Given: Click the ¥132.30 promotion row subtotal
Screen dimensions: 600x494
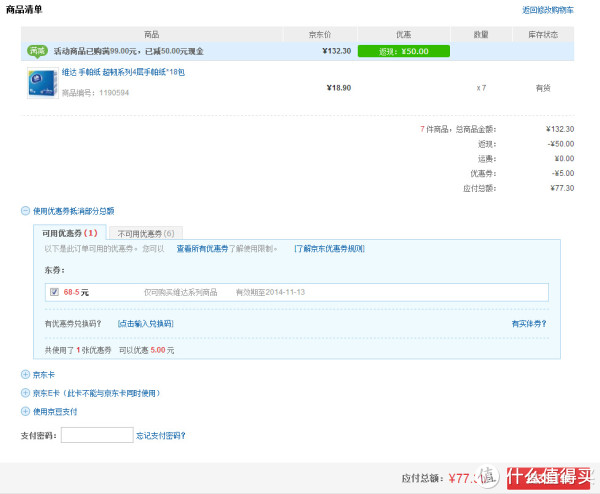Looking at the screenshot, I should point(337,51).
